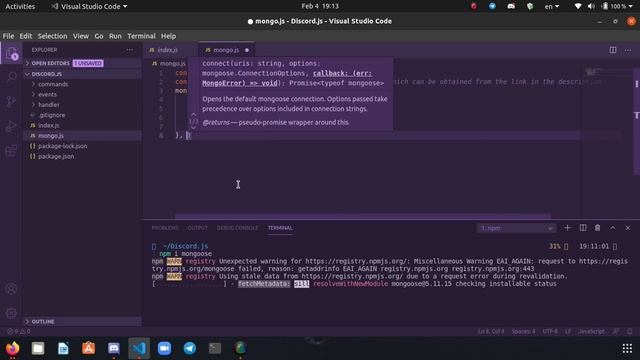
Task: Show next signature in parameter hint
Action: tap(193, 127)
